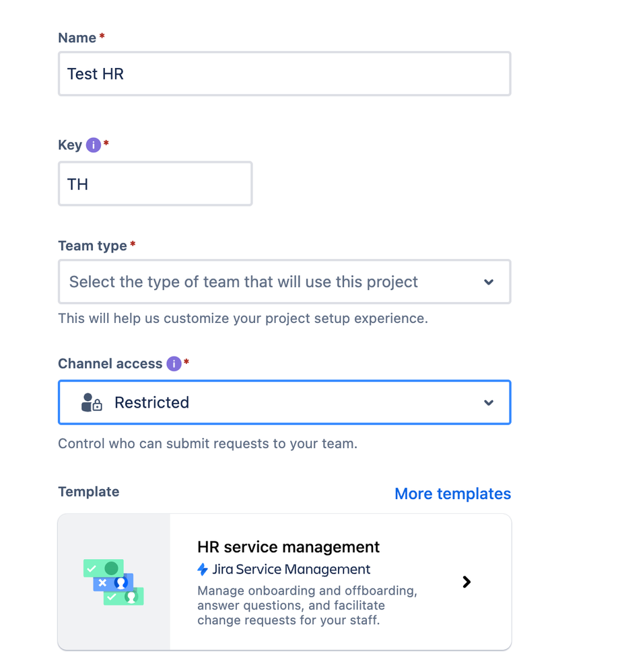This screenshot has height=672, width=618.
Task: Open the 'Select the type of team' dropdown
Action: point(269,282)
